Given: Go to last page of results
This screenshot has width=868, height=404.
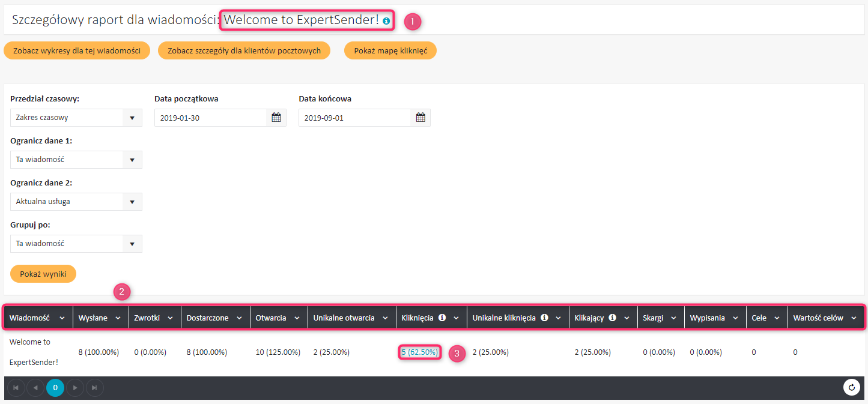Looking at the screenshot, I should 95,388.
